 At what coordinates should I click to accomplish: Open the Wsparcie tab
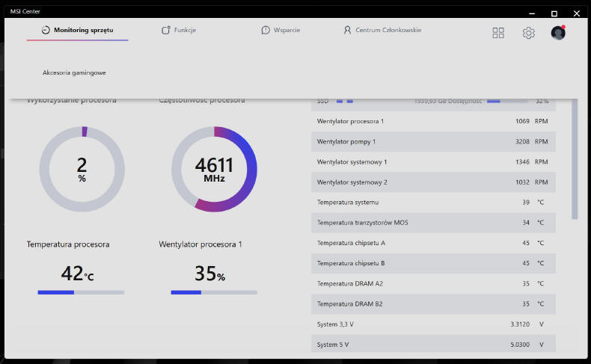tap(287, 31)
